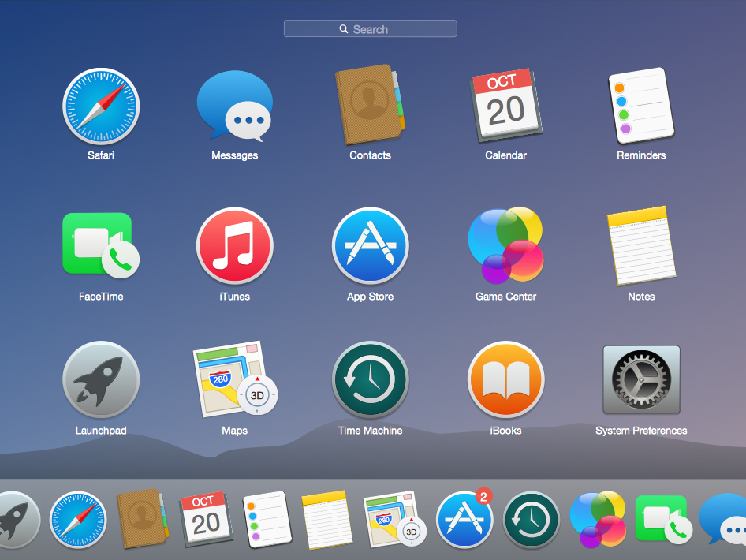Screen dimensions: 746x560
Task: Launch Messages from the Launchpad grid
Action: click(x=234, y=106)
